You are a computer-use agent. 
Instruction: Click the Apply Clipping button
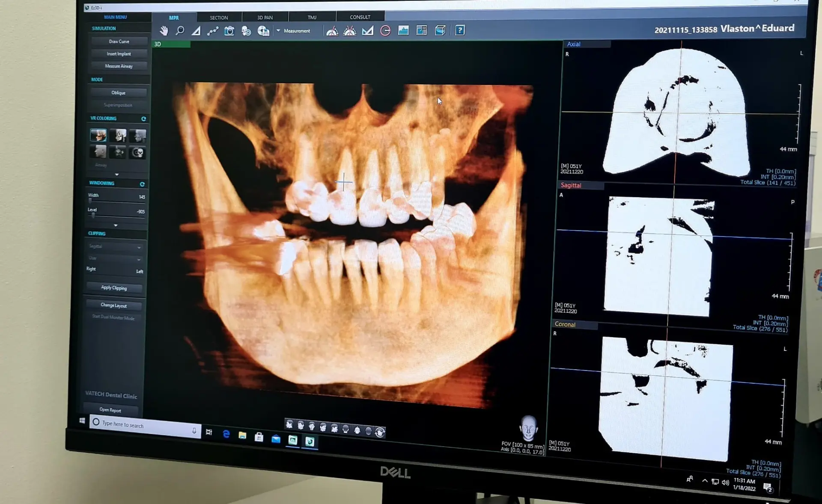pyautogui.click(x=114, y=288)
